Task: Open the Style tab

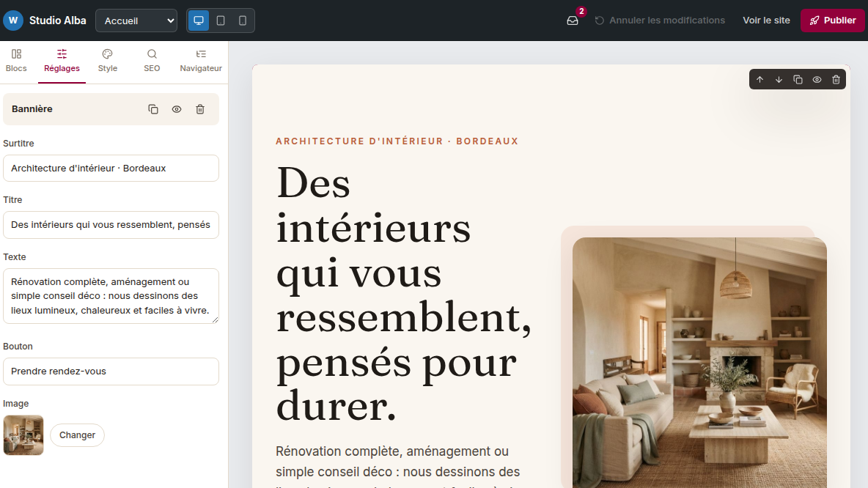Action: click(x=107, y=61)
